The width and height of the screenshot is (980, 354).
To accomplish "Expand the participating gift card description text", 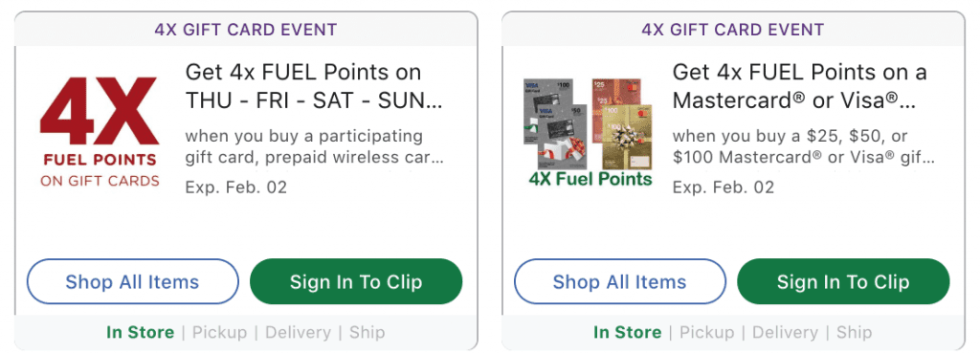I will click(314, 146).
